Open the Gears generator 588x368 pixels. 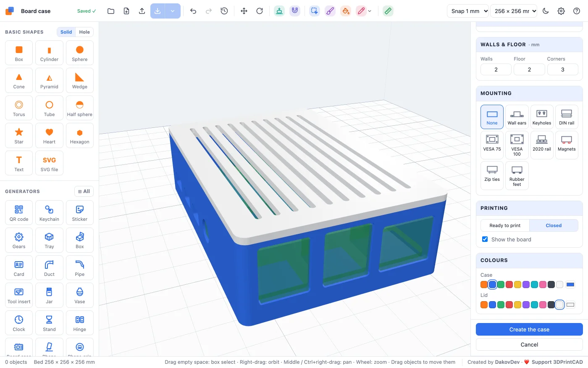coord(19,240)
